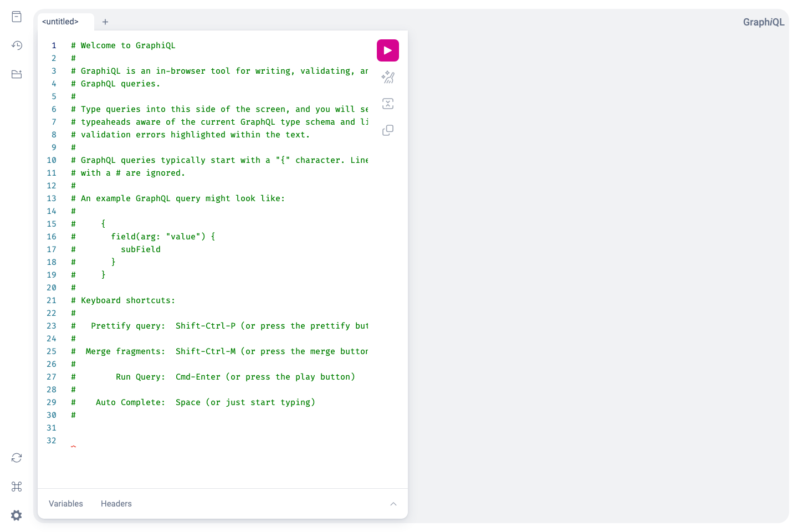Merge fragments with the merge icon
The height and width of the screenshot is (532, 798).
(x=387, y=104)
